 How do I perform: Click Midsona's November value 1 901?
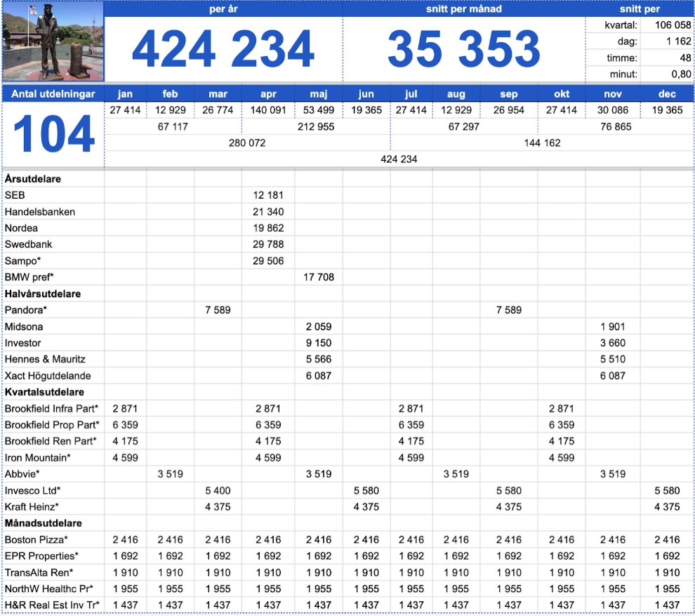613,327
